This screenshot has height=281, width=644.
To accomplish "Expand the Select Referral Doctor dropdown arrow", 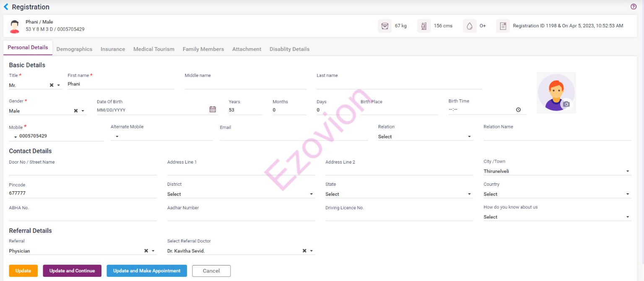I will coord(312,251).
